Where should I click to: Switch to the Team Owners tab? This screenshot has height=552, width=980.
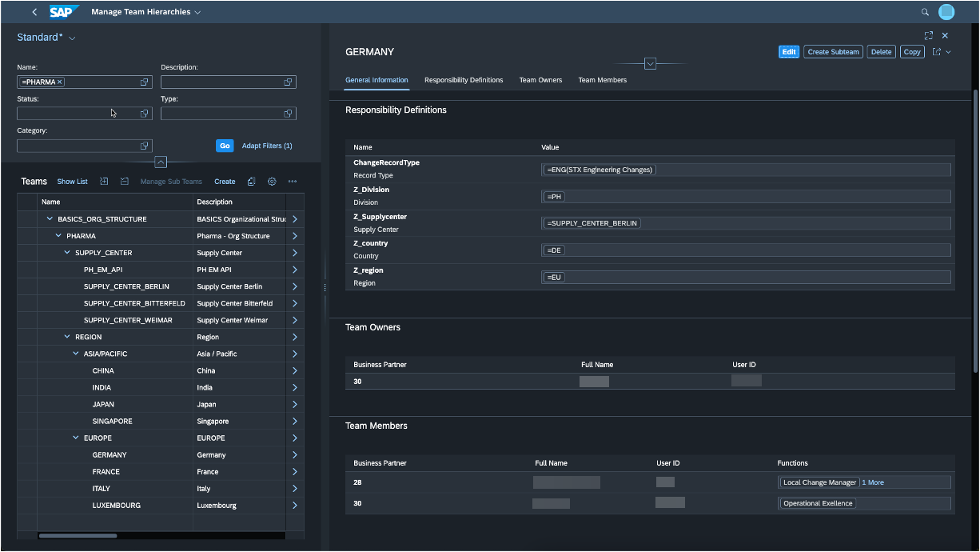click(540, 80)
